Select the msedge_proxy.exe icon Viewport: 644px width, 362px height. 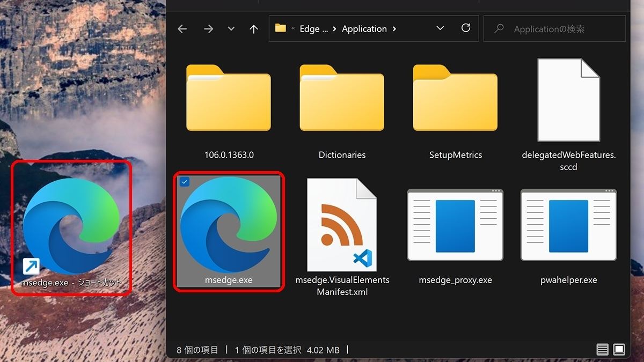point(455,225)
